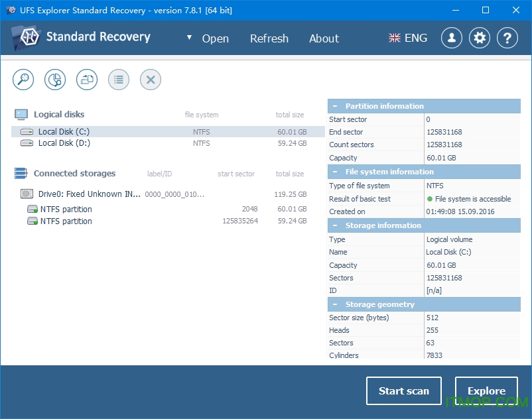This screenshot has height=419, width=532.
Task: Collapse the Storage geometry section
Action: 335,304
